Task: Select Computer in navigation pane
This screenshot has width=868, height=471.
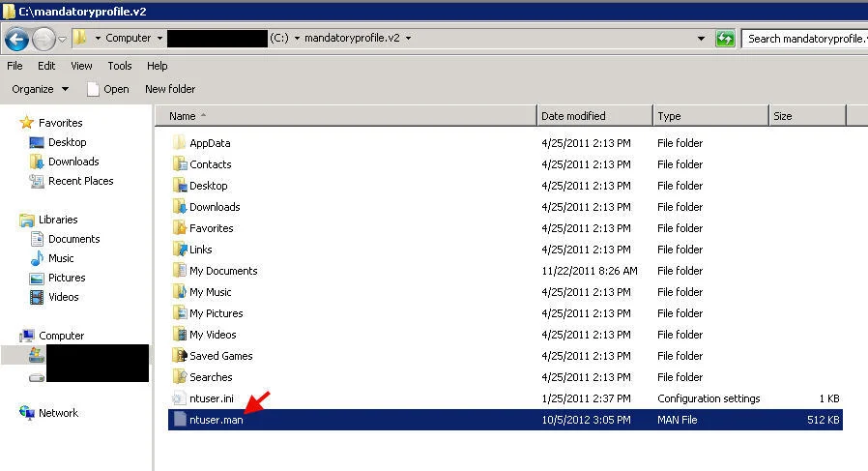Action: click(x=61, y=336)
